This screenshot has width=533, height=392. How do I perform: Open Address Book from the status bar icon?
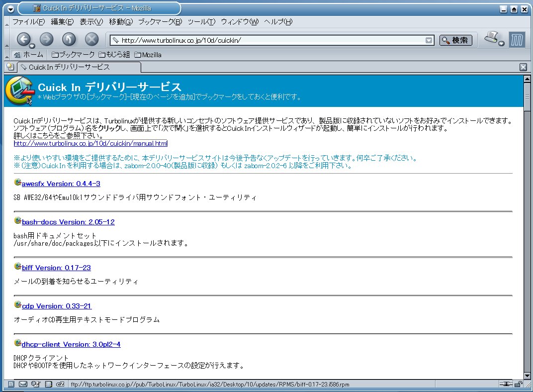coord(49,384)
